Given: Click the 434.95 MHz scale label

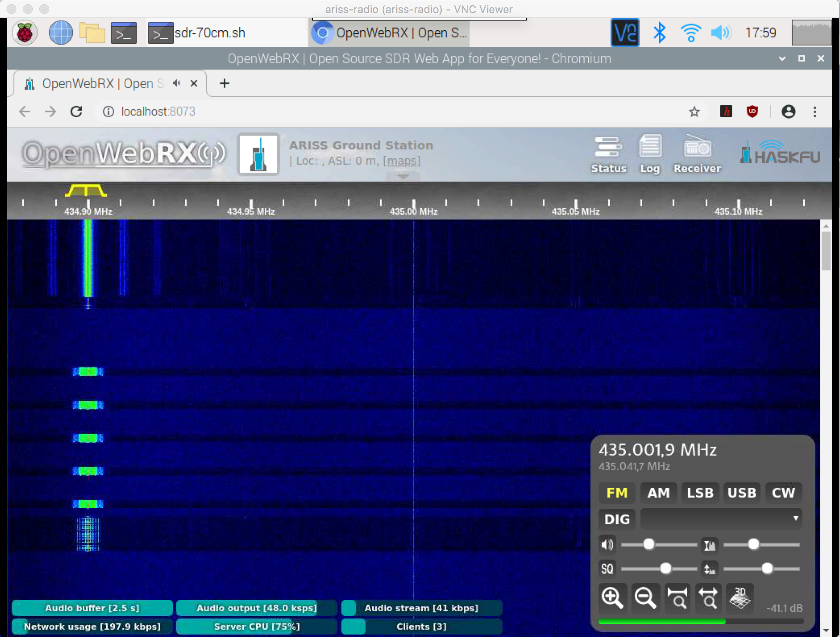Looking at the screenshot, I should point(251,212).
